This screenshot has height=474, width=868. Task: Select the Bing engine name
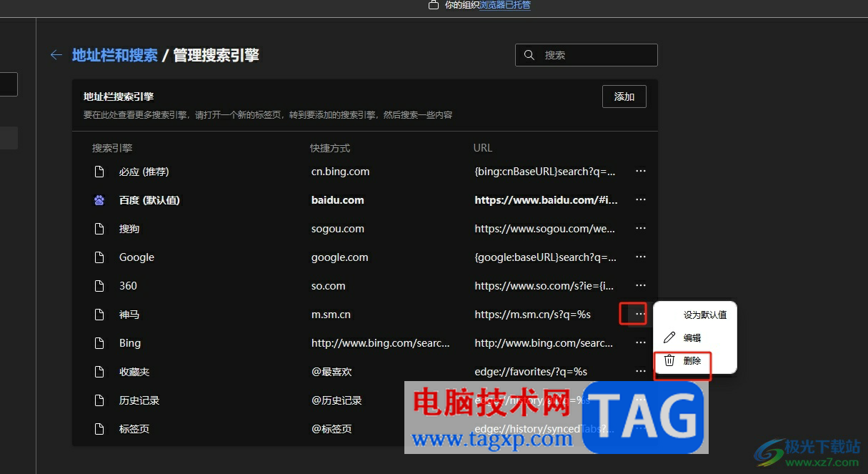[x=130, y=343]
